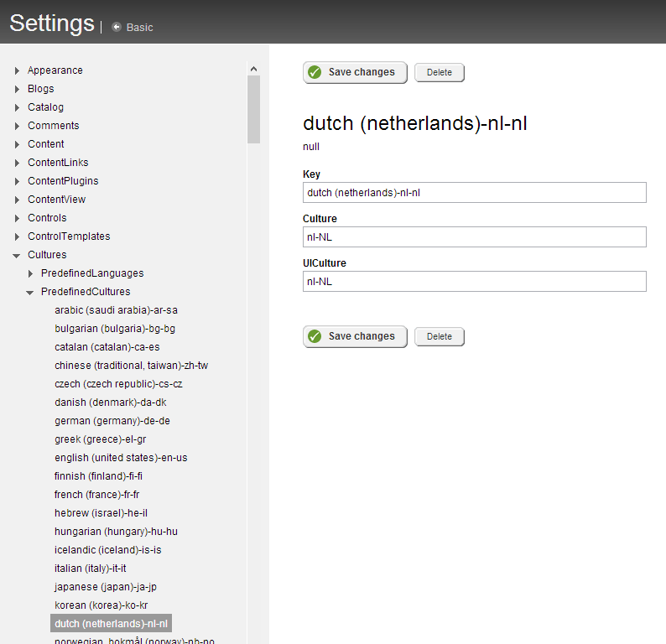Click the top Delete button
666x644 pixels.
pos(440,72)
